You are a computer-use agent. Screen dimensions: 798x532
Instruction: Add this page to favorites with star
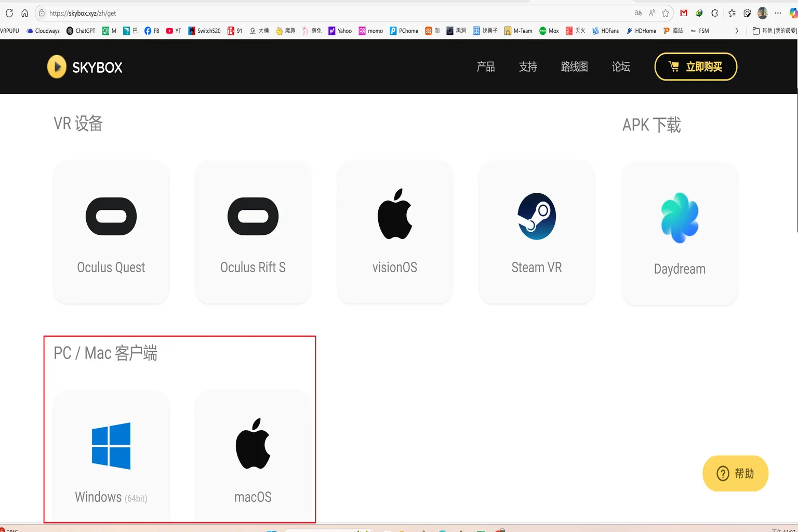point(666,13)
